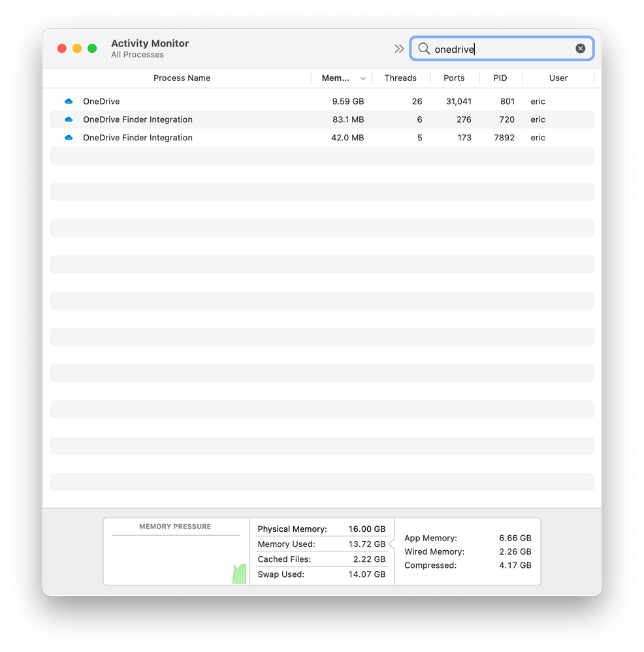Minimize the window with the yellow button
This screenshot has width=644, height=652.
coord(77,49)
